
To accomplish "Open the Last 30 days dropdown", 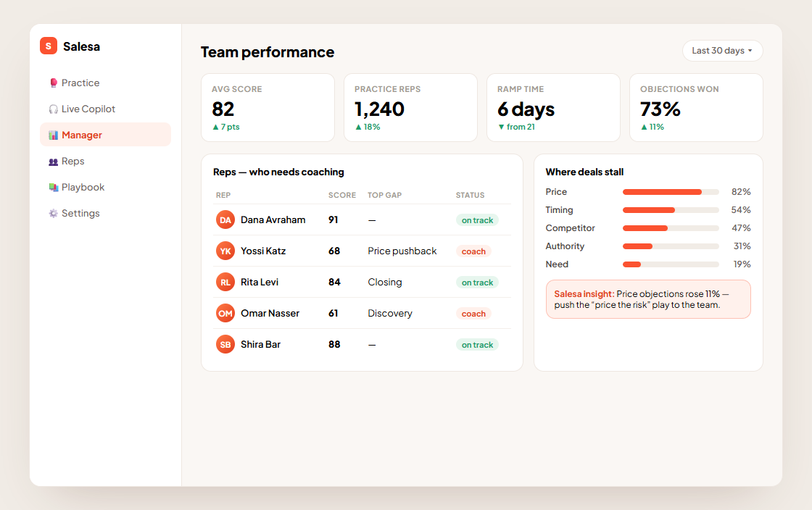I will pyautogui.click(x=722, y=51).
